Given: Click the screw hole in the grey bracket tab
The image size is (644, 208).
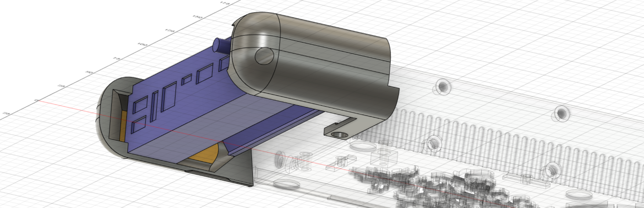Looking at the screenshot, I should (x=339, y=134).
